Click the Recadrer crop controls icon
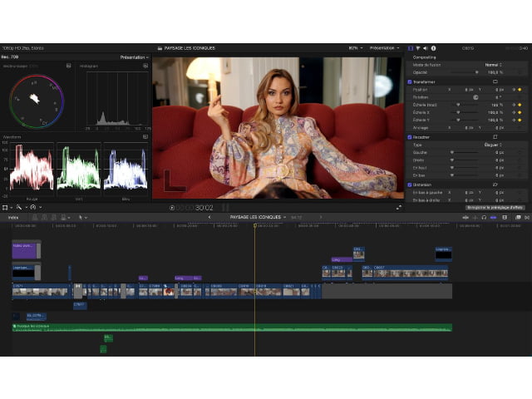This screenshot has width=532, height=399. [x=495, y=137]
